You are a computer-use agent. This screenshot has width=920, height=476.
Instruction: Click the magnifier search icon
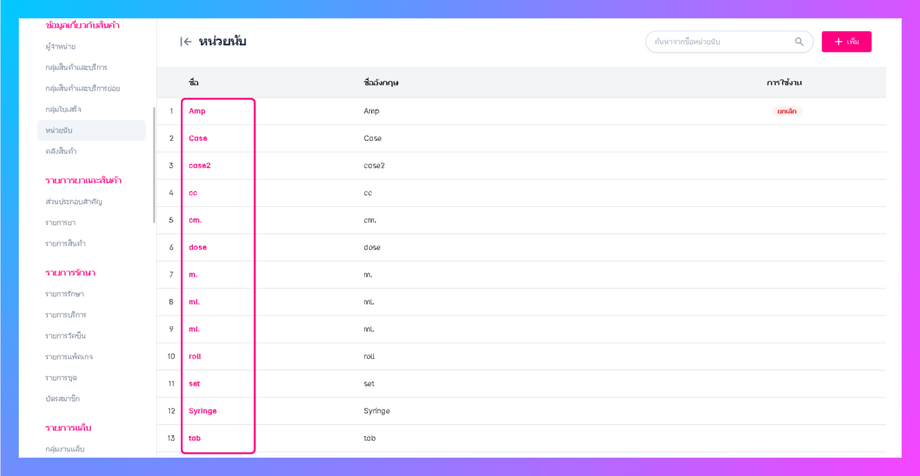pyautogui.click(x=799, y=42)
